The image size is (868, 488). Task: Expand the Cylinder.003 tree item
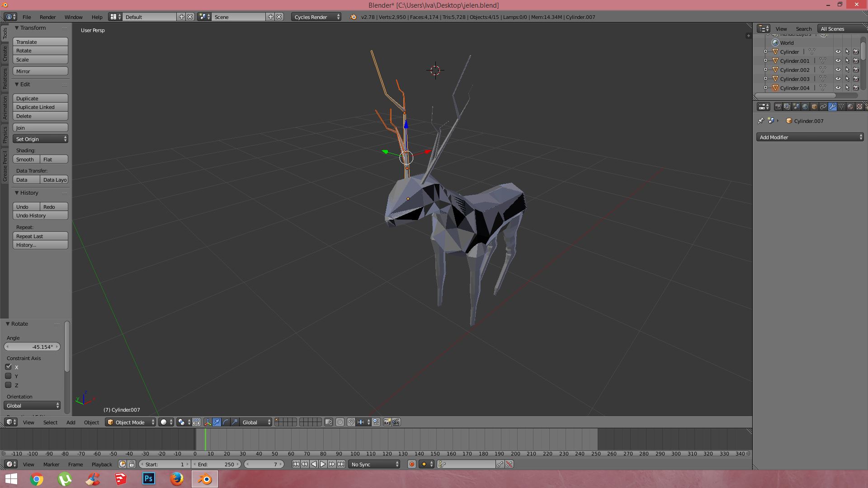click(765, 79)
